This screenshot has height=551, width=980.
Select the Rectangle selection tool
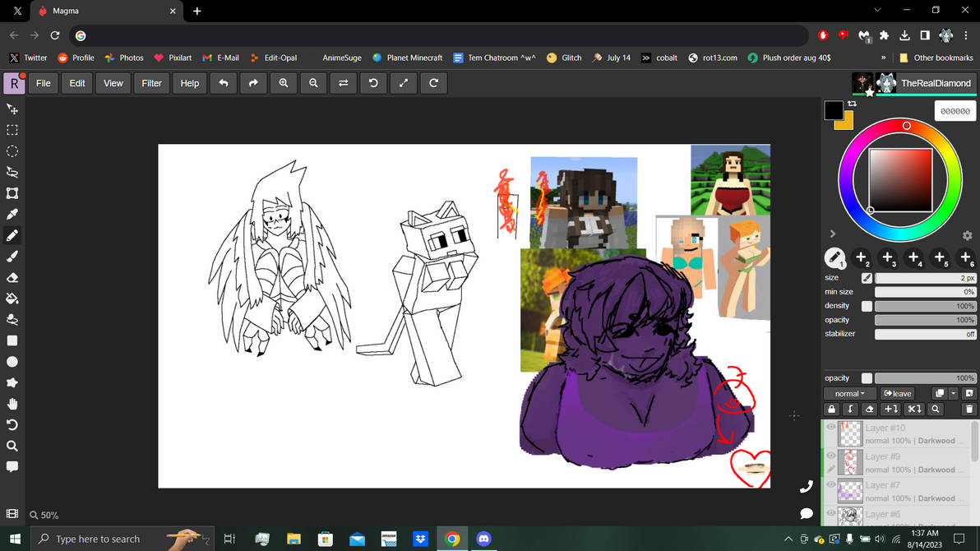point(12,130)
